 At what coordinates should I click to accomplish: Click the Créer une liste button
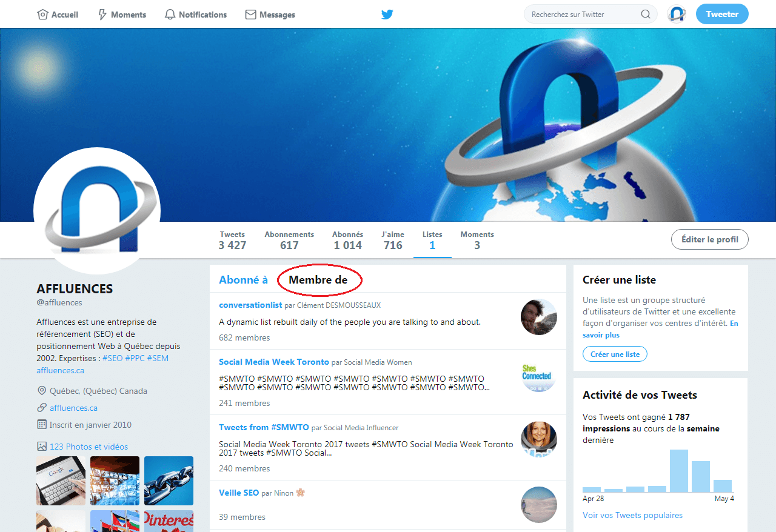pyautogui.click(x=615, y=354)
